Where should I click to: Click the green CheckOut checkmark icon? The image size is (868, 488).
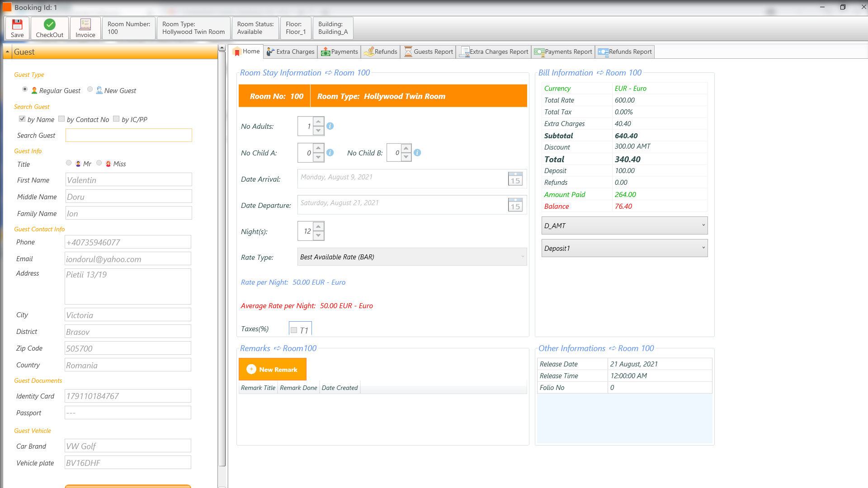point(50,24)
